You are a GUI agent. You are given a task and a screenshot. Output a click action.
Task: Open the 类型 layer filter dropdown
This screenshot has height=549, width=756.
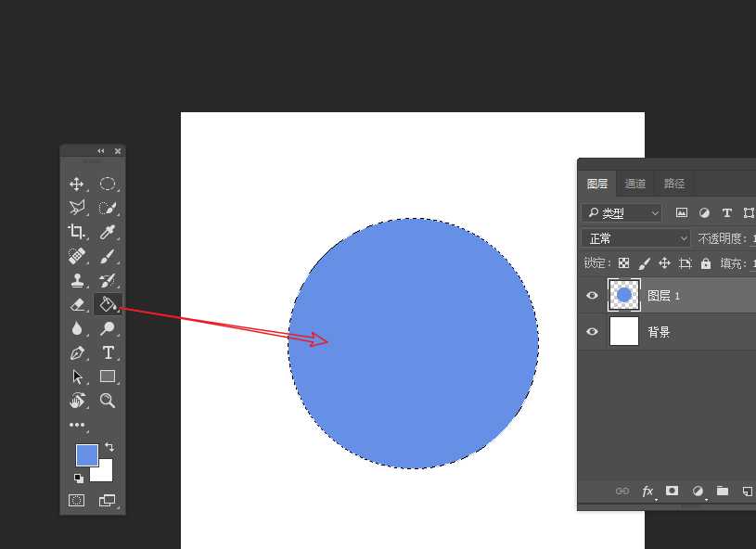coord(621,213)
